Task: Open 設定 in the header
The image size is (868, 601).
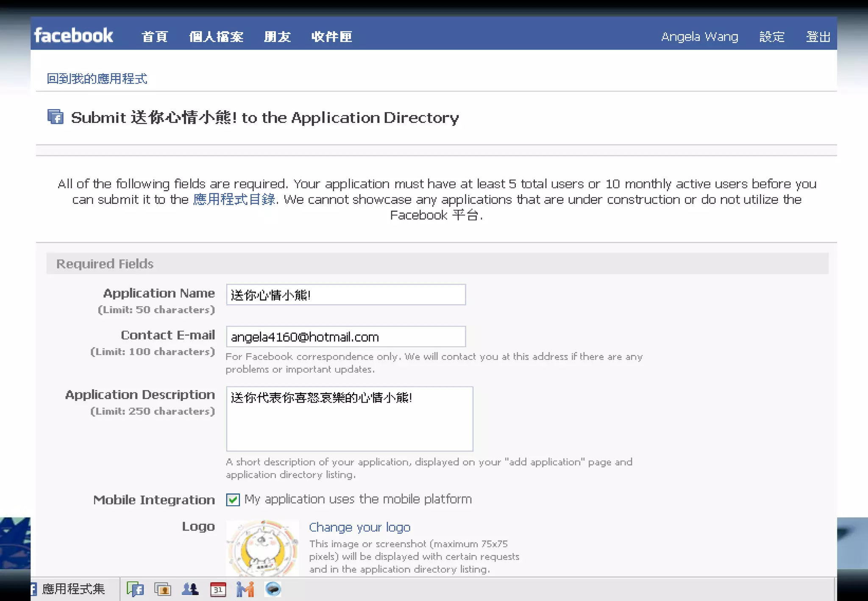Action: tap(772, 37)
